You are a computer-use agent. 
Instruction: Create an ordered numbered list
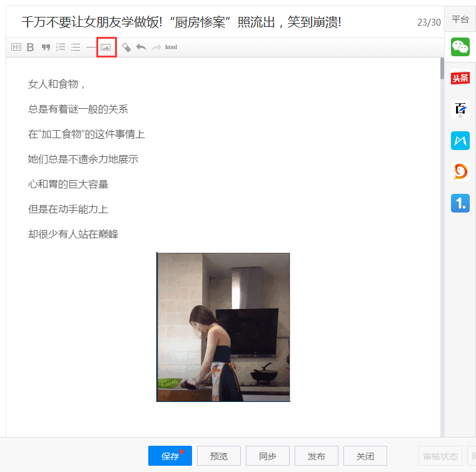coord(61,47)
